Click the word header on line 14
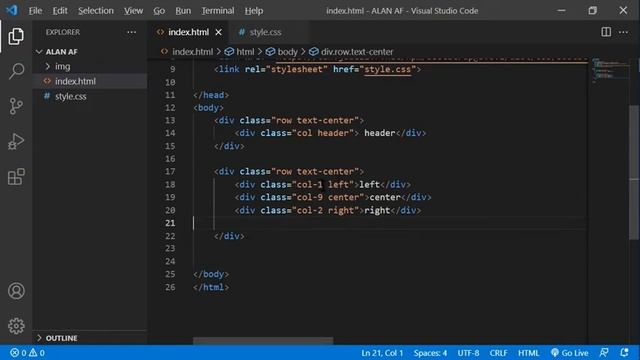 tap(380, 133)
